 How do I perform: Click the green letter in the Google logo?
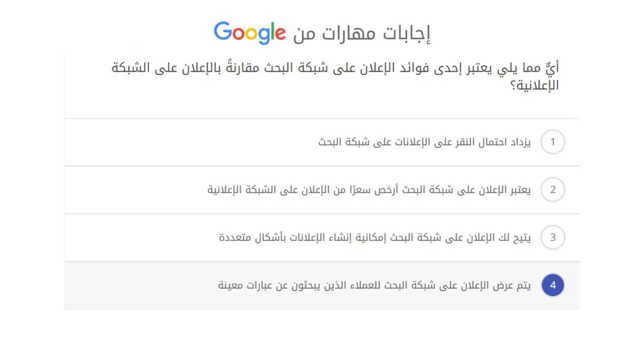(x=274, y=31)
